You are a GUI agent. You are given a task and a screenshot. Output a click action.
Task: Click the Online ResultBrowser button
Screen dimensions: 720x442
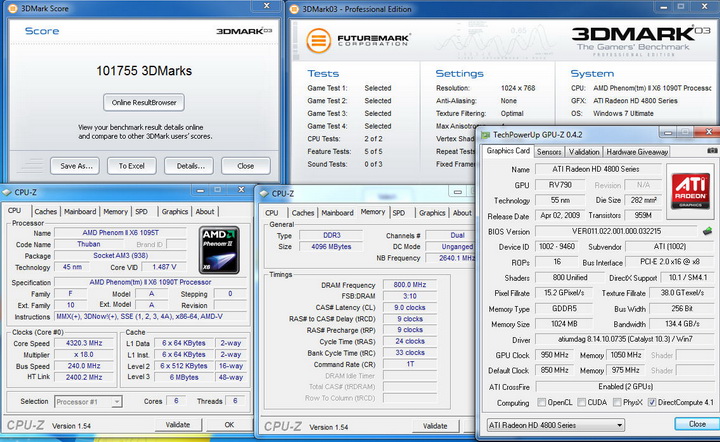click(144, 102)
